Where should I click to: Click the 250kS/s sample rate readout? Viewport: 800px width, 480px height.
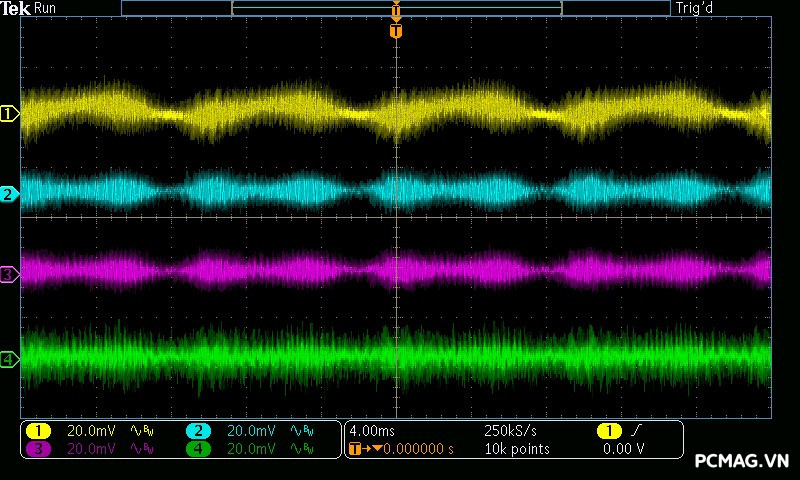coord(510,431)
